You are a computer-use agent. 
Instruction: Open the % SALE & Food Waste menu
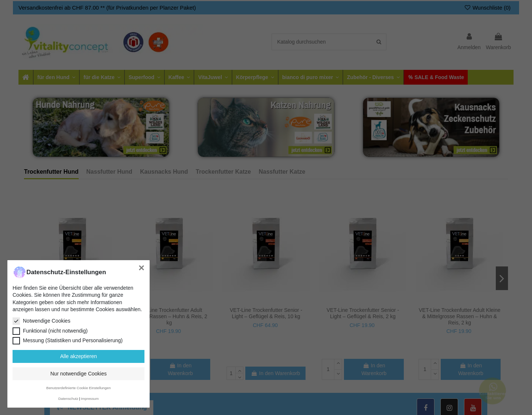(x=436, y=77)
